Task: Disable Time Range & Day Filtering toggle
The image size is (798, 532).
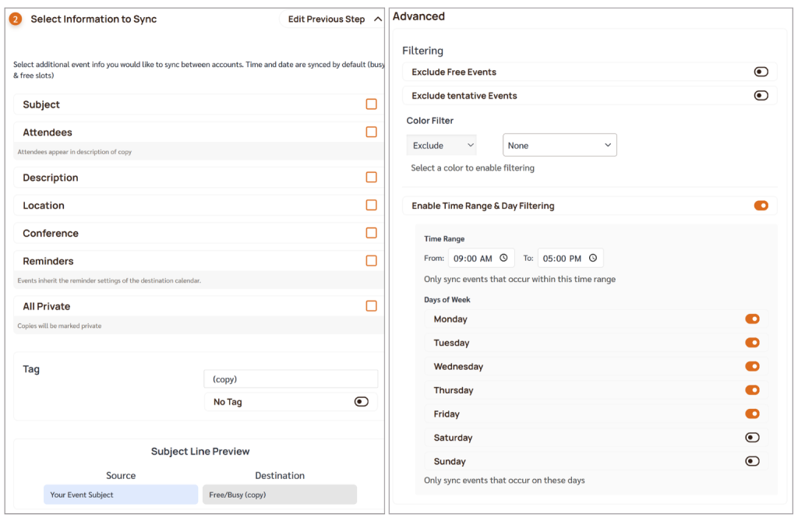Action: pyautogui.click(x=761, y=206)
